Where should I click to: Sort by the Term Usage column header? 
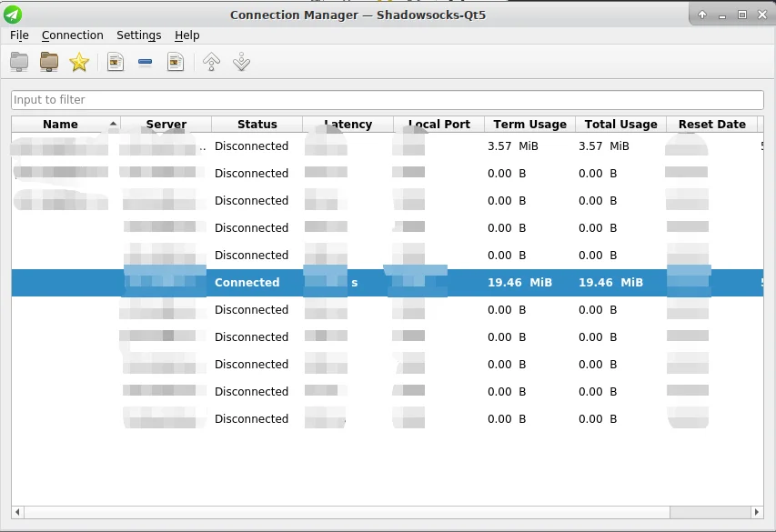tap(530, 125)
